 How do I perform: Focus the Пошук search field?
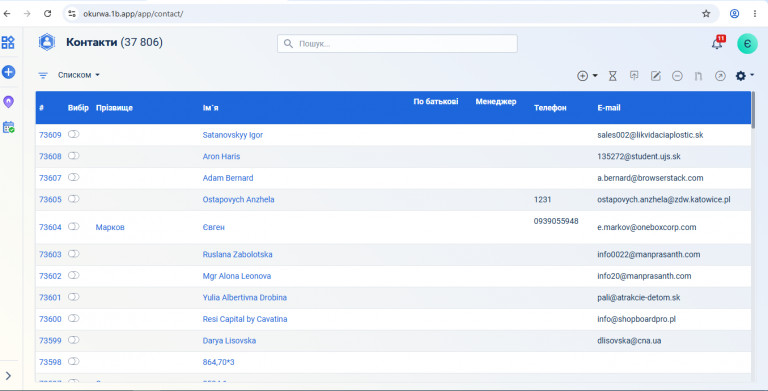coord(397,44)
